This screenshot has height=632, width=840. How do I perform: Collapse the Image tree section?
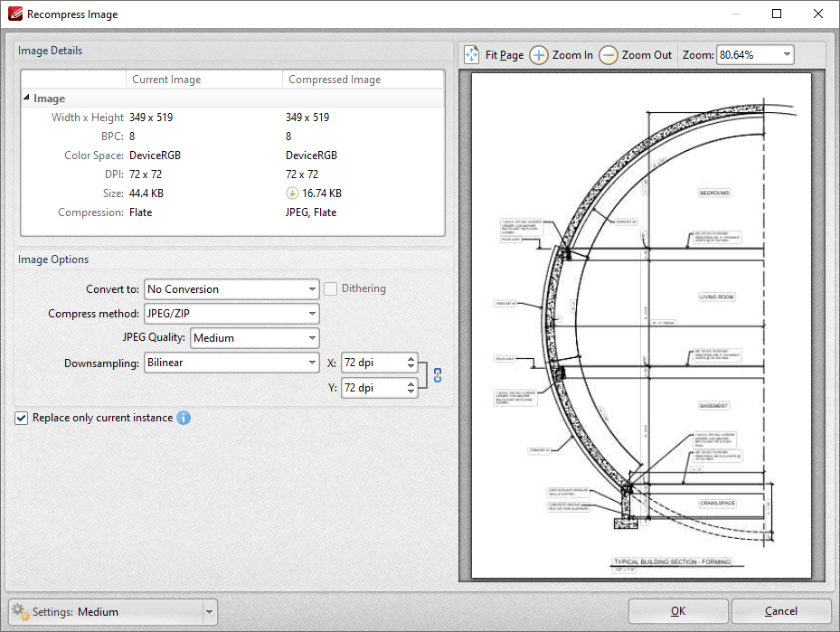(x=26, y=99)
